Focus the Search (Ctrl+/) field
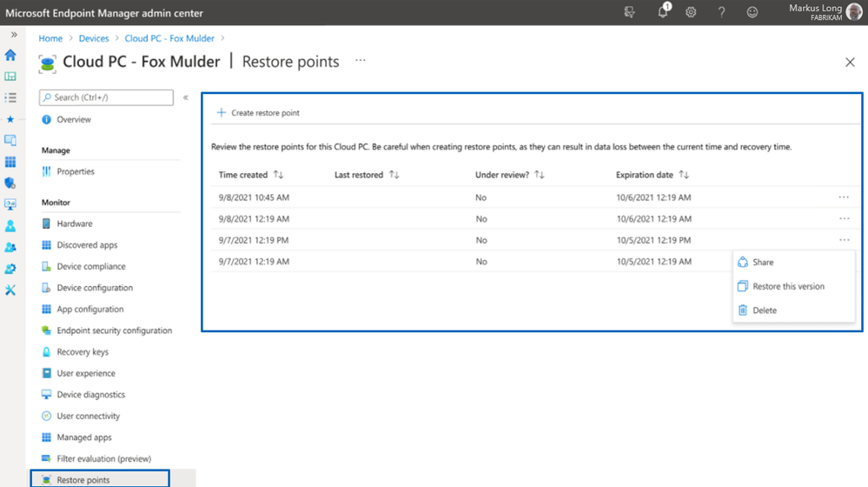This screenshot has height=487, width=868. click(106, 97)
